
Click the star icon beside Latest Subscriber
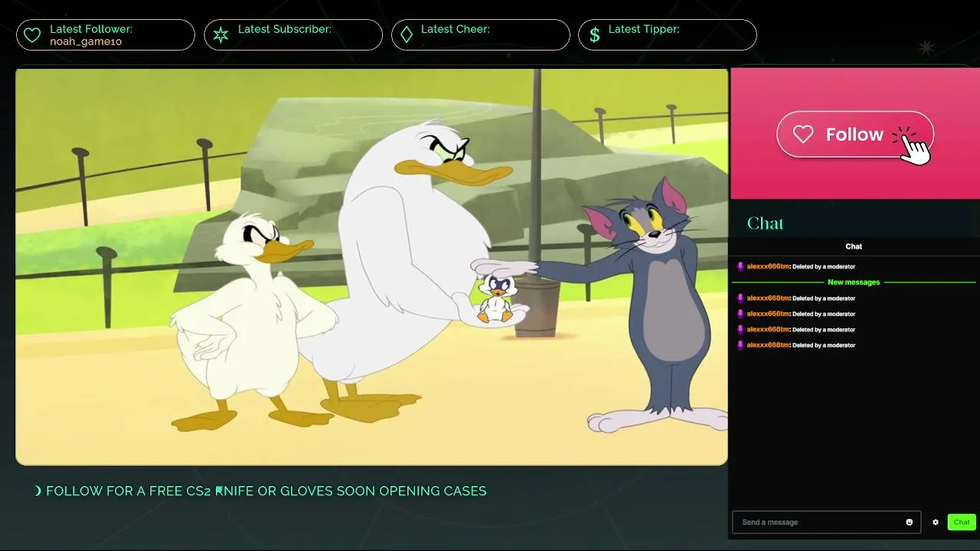220,35
